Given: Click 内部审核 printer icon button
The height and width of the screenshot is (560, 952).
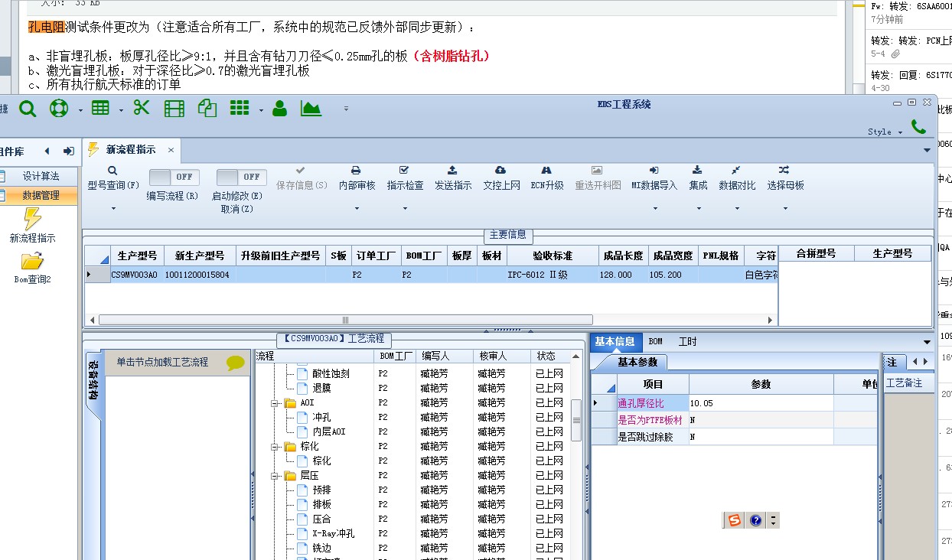Looking at the screenshot, I should pyautogui.click(x=357, y=178).
